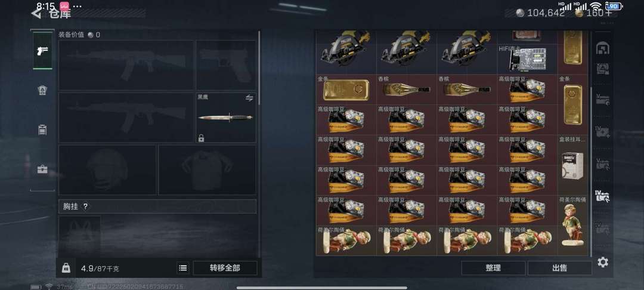Open the top warehouse stash icon on right bar
Viewport: 644px width, 290px height.
[602, 48]
